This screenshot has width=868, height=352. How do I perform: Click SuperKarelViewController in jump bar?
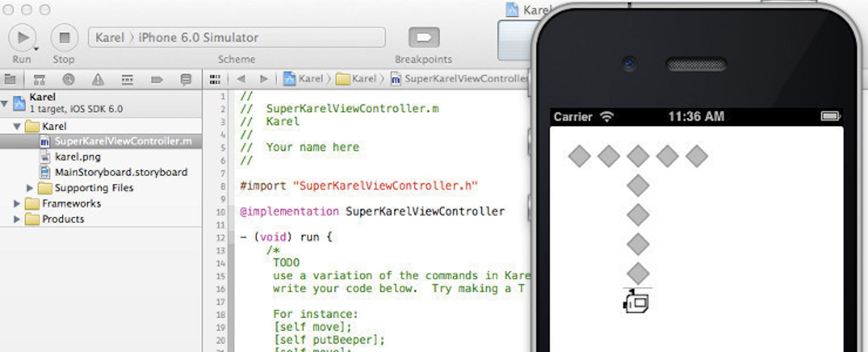[x=460, y=79]
